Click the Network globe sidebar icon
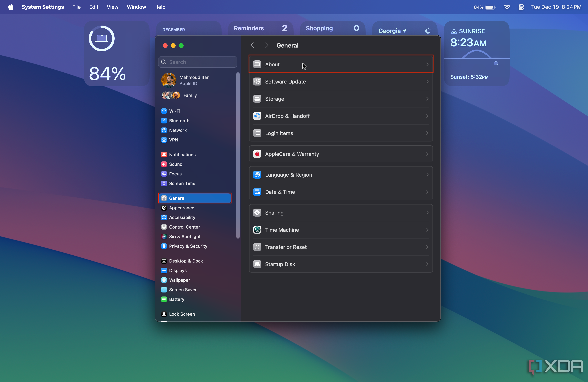Viewport: 588px width, 382px height. tap(164, 130)
